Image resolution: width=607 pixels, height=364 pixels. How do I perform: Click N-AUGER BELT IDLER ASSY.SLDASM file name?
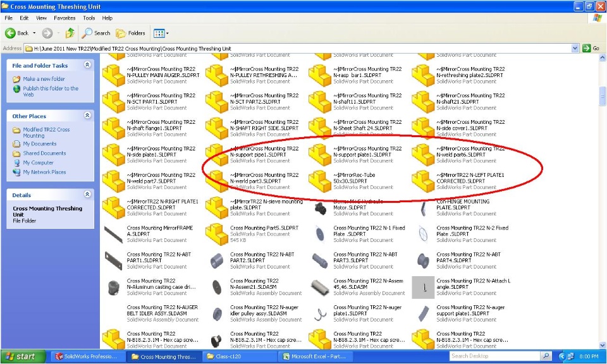tap(162, 310)
